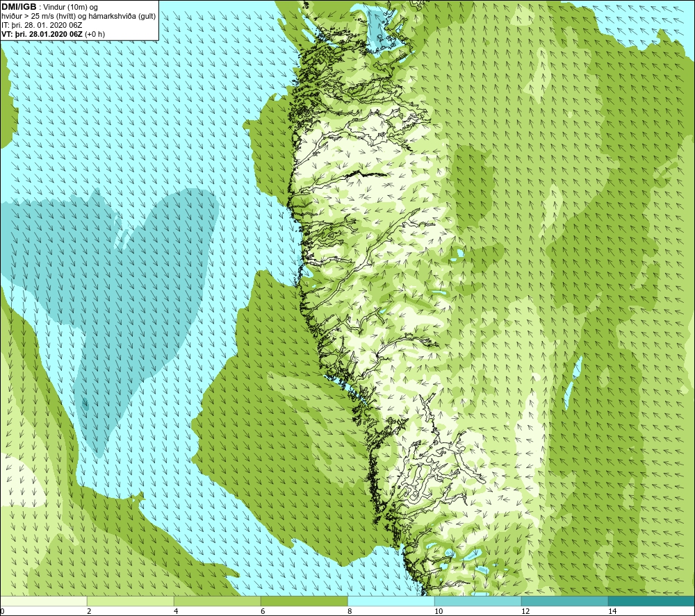Screen dimensions: 695x616
Task: Click the 'VT: þri. 28.01.2020 06Z' text
Action: pos(42,34)
